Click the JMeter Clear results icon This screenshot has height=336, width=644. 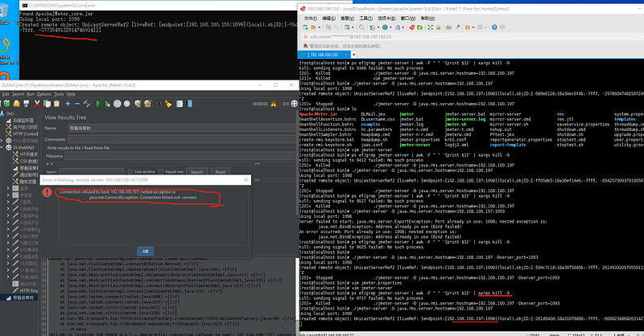(x=138, y=104)
